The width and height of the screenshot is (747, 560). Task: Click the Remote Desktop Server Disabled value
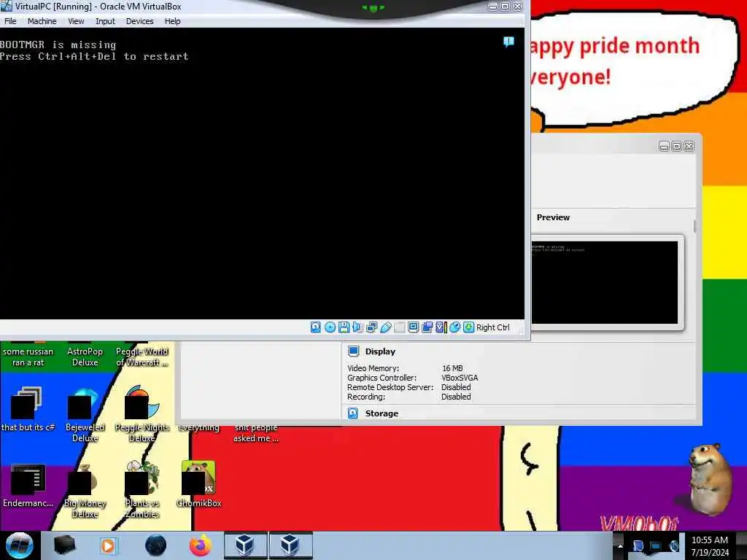tap(456, 387)
